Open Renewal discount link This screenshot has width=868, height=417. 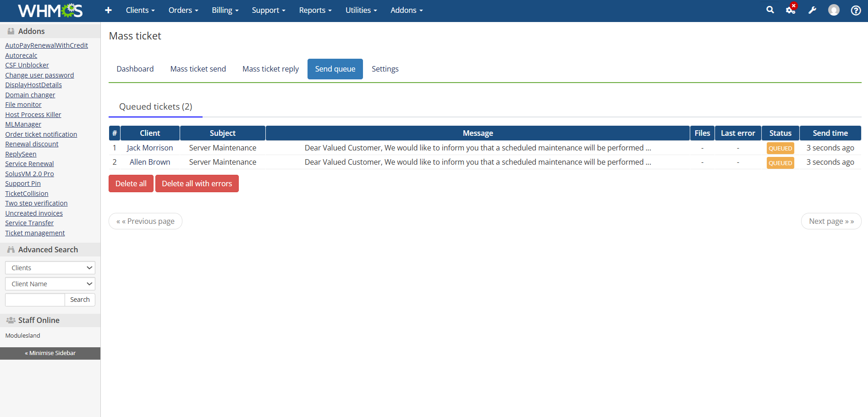coord(32,144)
